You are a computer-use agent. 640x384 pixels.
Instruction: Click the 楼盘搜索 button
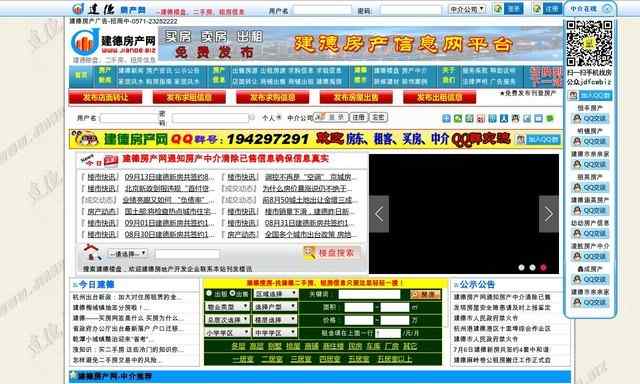tap(331, 253)
